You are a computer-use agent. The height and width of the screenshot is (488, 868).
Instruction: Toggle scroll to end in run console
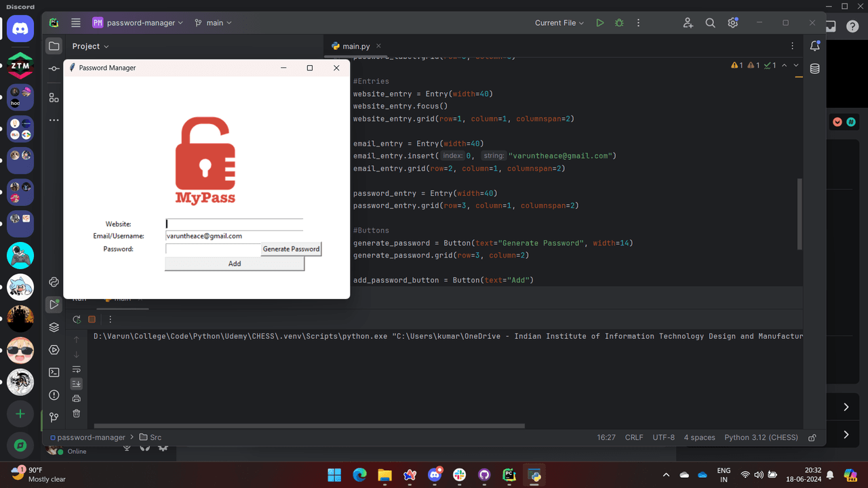click(x=77, y=384)
